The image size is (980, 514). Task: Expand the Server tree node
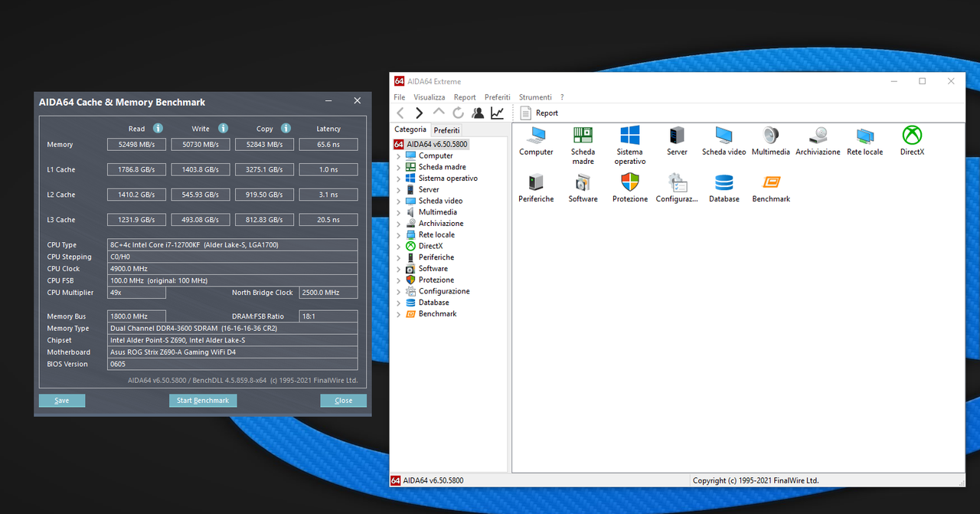click(x=398, y=190)
